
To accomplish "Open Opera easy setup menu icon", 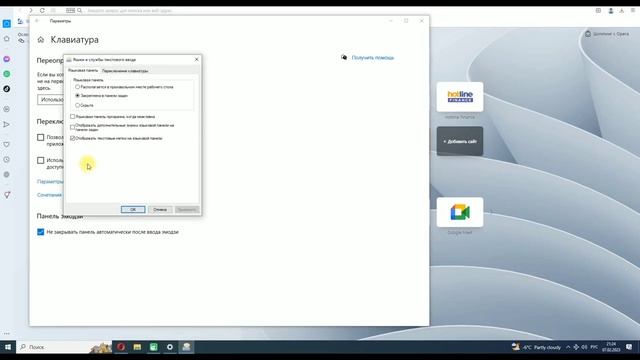I will [633, 11].
